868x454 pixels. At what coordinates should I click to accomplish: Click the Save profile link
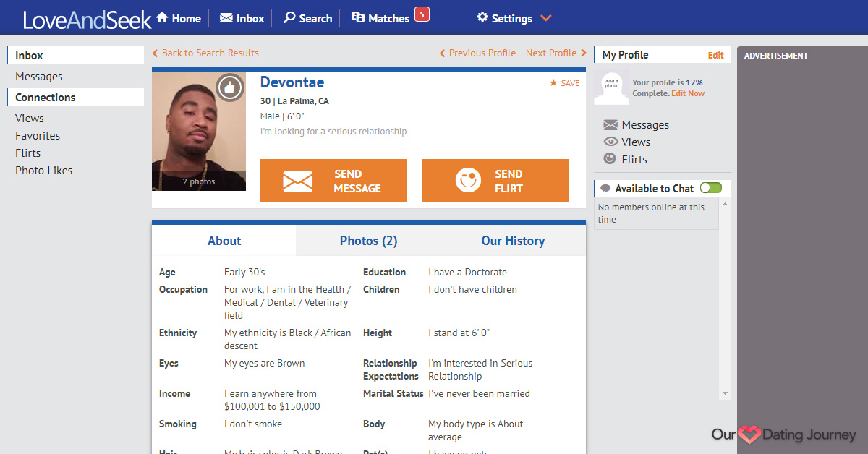tap(565, 83)
